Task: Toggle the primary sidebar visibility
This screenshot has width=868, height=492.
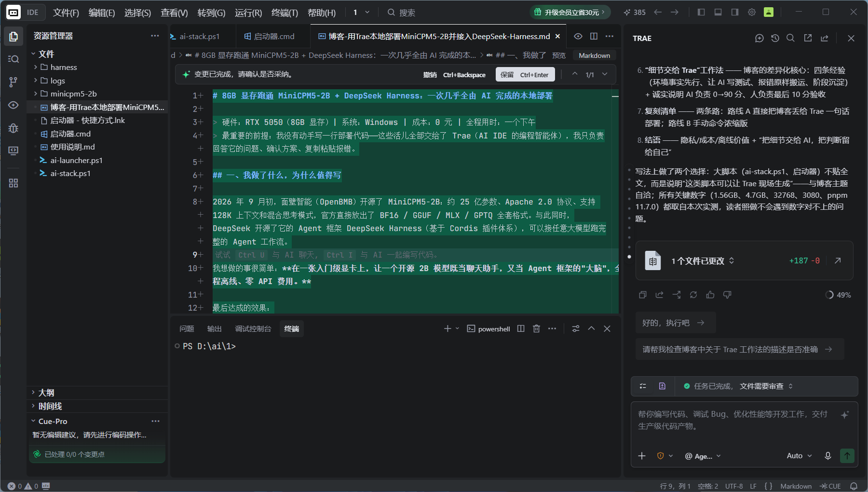Action: coord(701,12)
